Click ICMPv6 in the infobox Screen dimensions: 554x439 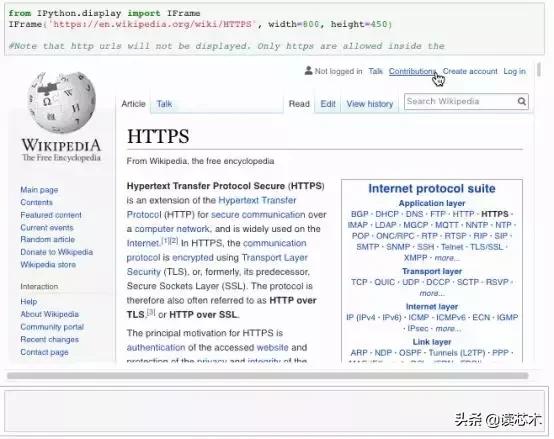click(x=451, y=318)
